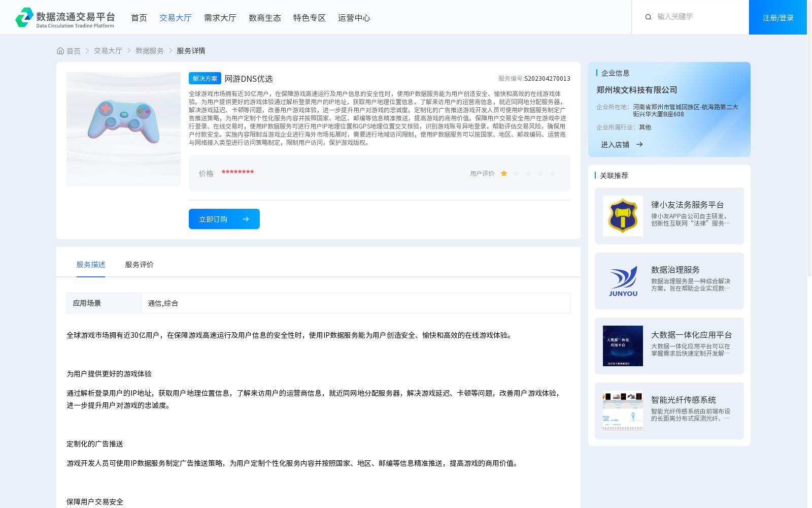The width and height of the screenshot is (812, 508).
Task: Open 大数据一体化应用平台 title link
Action: (692, 335)
